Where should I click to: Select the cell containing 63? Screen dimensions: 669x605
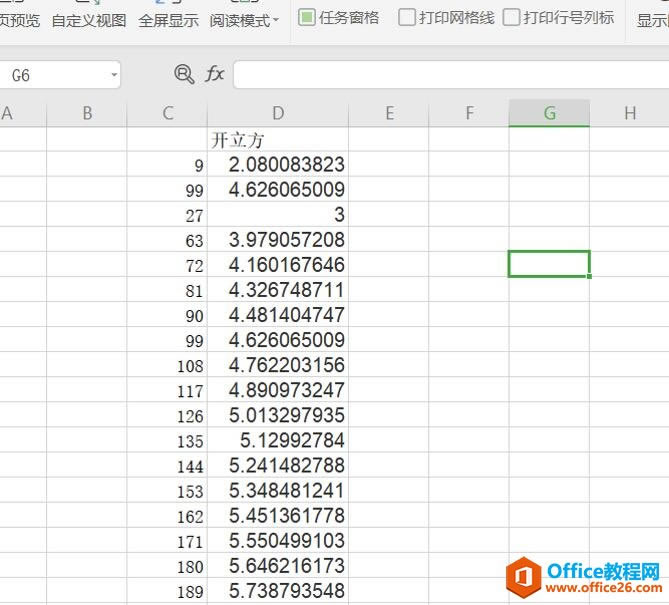click(167, 239)
